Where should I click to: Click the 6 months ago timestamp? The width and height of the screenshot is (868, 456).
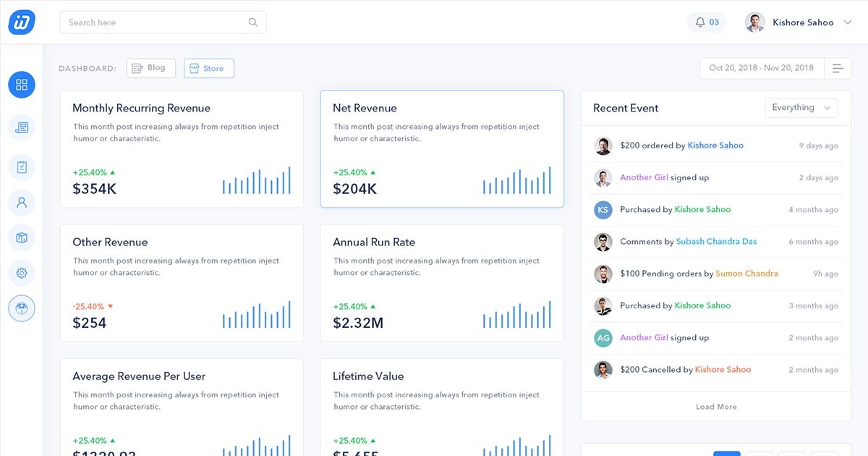pyautogui.click(x=814, y=242)
